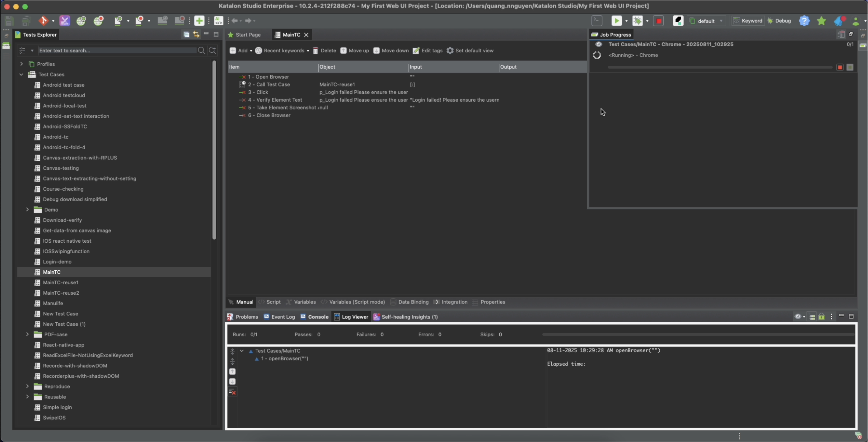This screenshot has height=442, width=868.
Task: Click the green star icon in the toolbar
Action: coord(821,21)
